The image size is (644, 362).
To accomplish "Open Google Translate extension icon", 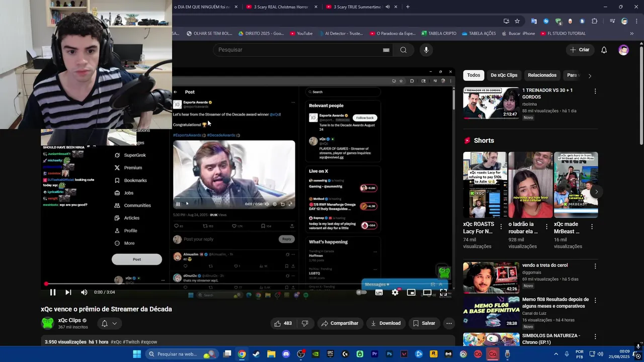I will coord(534,21).
